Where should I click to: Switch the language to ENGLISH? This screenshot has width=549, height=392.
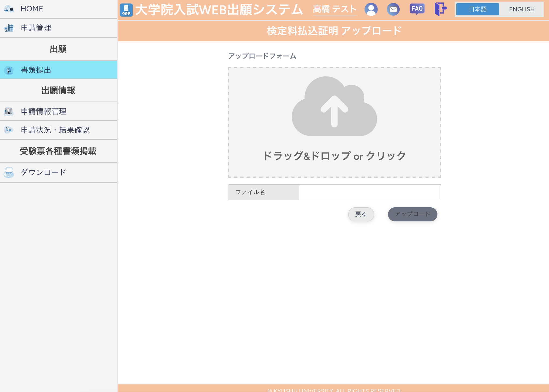[x=521, y=9]
